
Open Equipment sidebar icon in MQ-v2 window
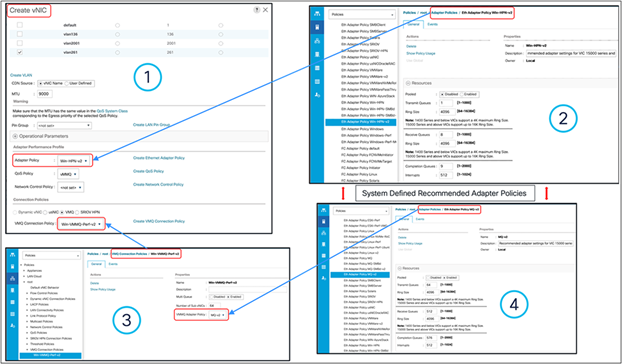323,210
